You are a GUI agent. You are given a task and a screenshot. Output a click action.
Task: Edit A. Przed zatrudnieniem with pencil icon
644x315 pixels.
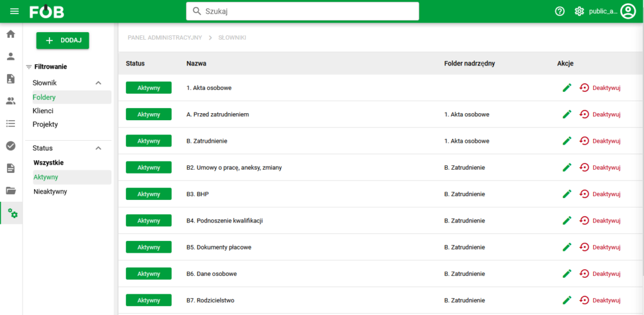[x=567, y=114]
